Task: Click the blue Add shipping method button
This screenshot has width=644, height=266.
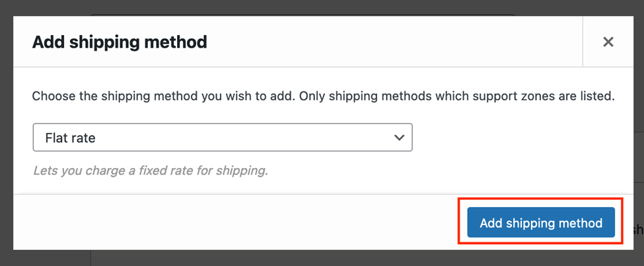Action: click(541, 223)
